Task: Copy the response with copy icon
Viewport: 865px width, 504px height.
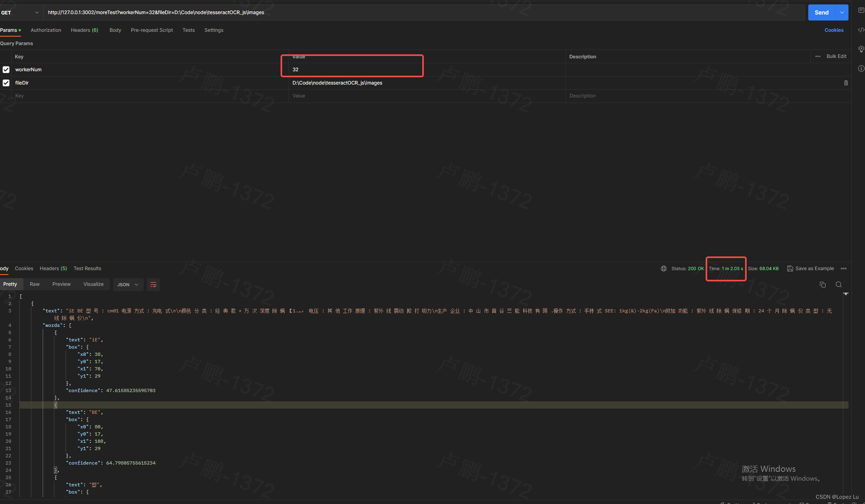Action: (823, 285)
